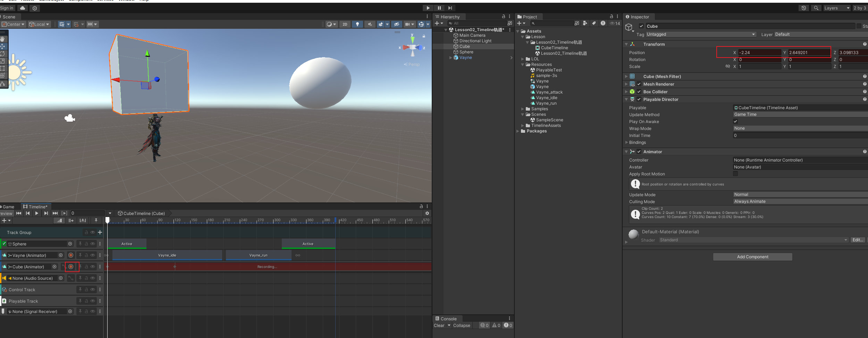Viewport: 868px width, 338px height.
Task: Click Timeline play button
Action: 37,213
